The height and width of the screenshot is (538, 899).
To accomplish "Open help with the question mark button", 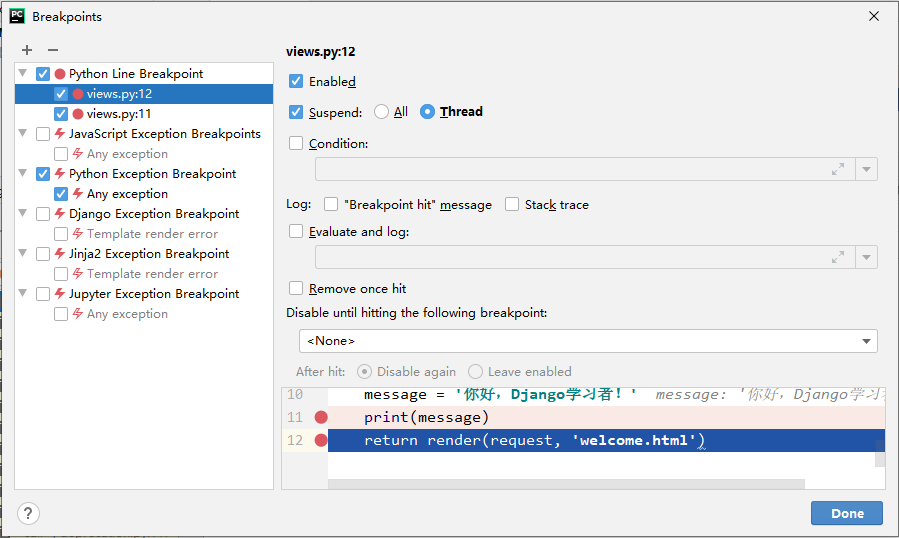I will [x=28, y=513].
